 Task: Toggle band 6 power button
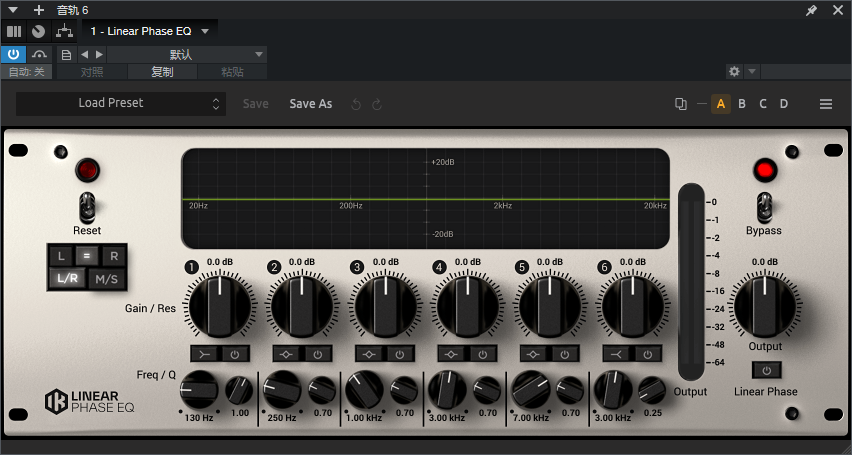coord(648,354)
